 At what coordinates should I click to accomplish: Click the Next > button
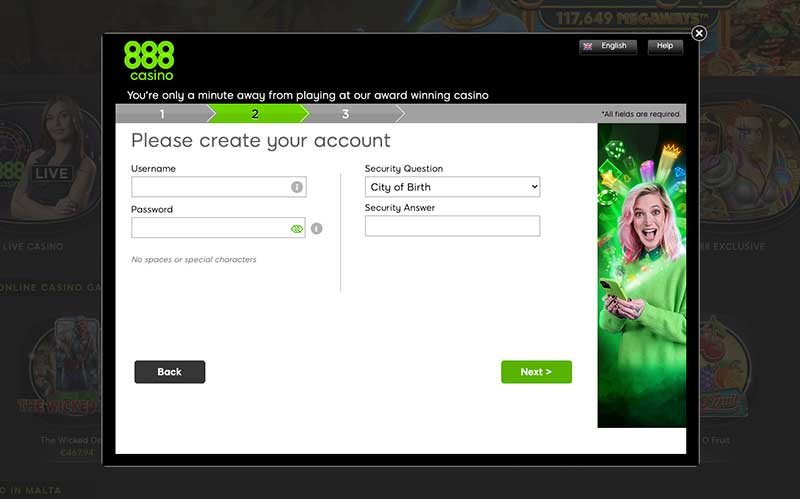click(x=536, y=372)
